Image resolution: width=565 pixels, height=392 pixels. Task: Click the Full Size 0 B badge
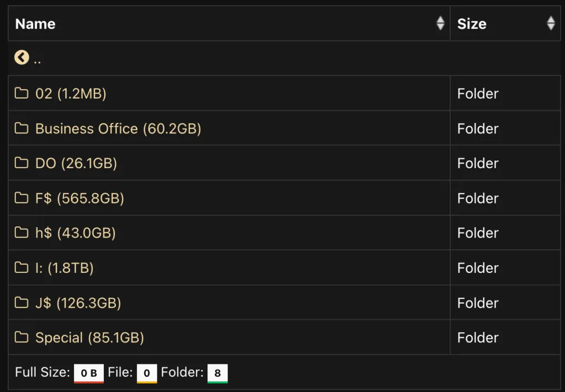click(89, 373)
